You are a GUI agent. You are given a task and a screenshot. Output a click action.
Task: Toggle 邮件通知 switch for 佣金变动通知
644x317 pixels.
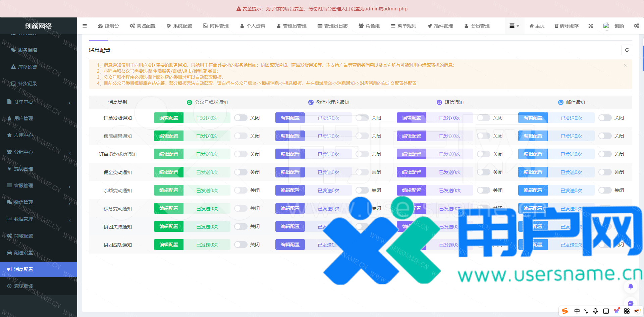[605, 172]
